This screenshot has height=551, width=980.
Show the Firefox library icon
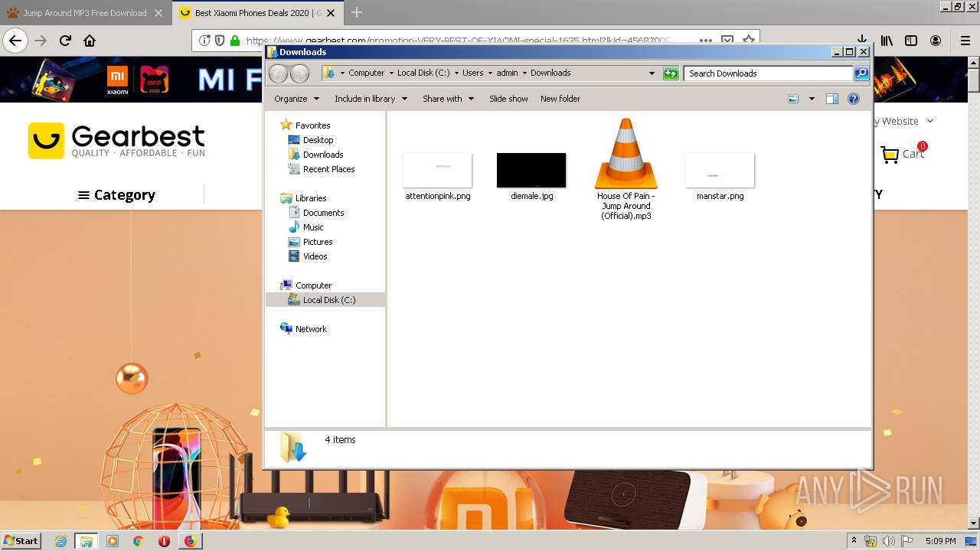pyautogui.click(x=887, y=41)
